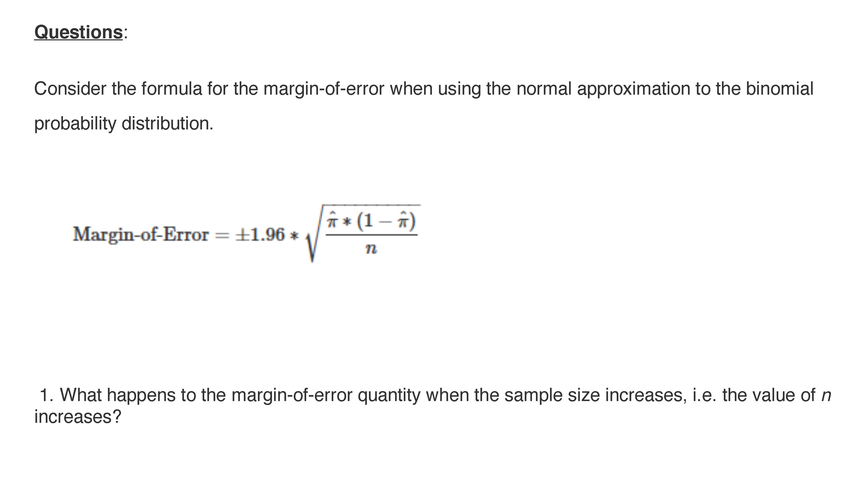The height and width of the screenshot is (482, 868).
Task: Click the word "formula" in the first paragraph
Action: [172, 89]
